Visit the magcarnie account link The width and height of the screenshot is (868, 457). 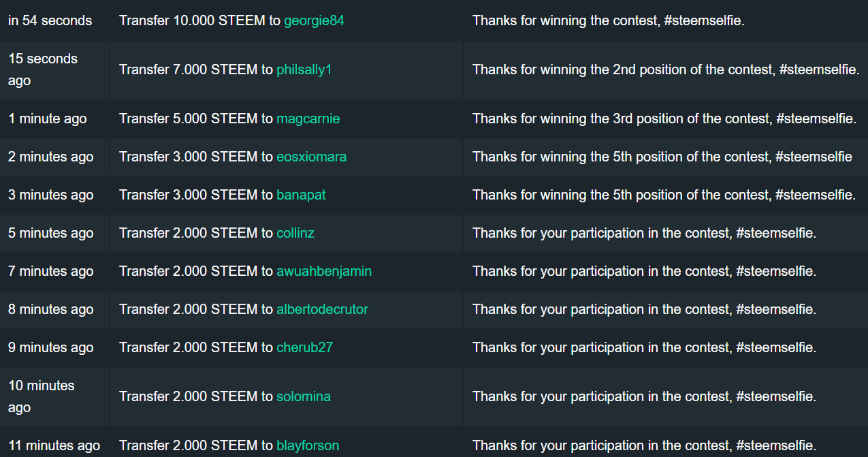click(308, 119)
